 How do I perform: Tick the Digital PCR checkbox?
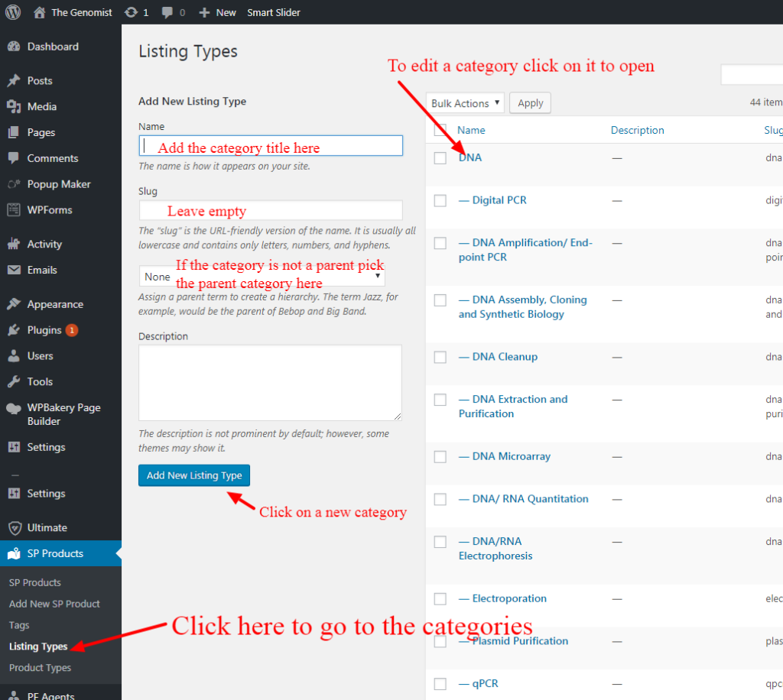point(440,200)
